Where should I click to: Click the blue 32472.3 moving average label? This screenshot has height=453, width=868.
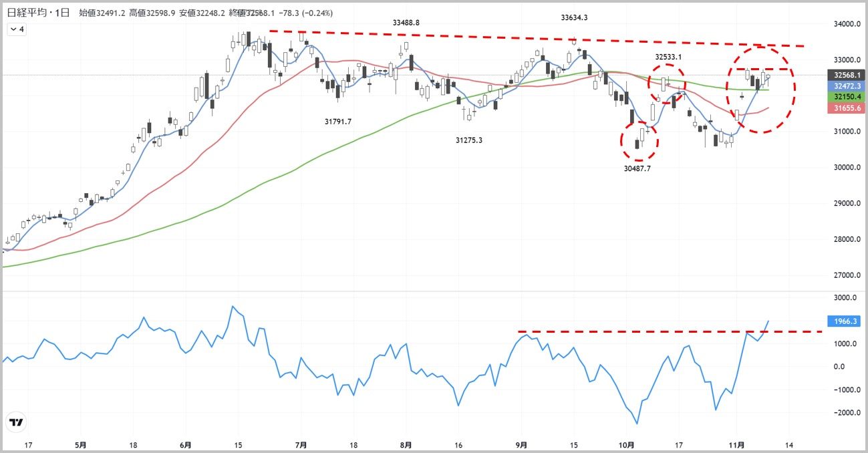coord(845,86)
